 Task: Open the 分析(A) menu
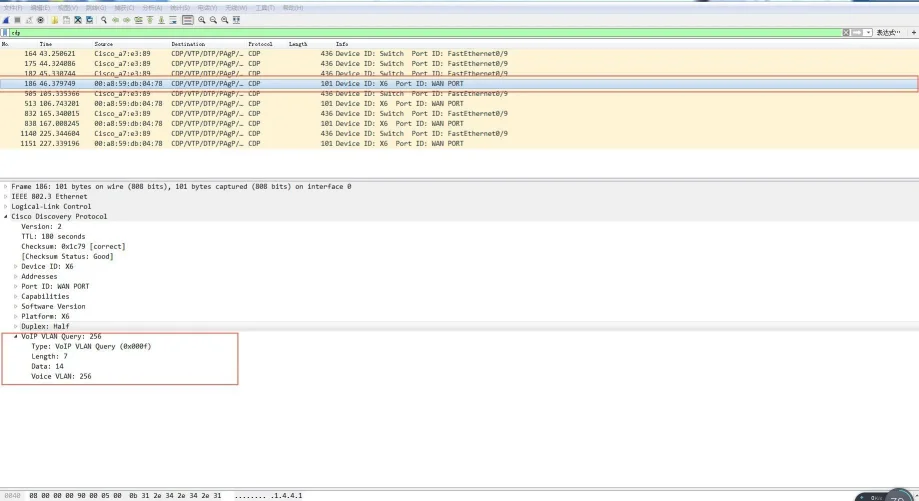pos(152,7)
